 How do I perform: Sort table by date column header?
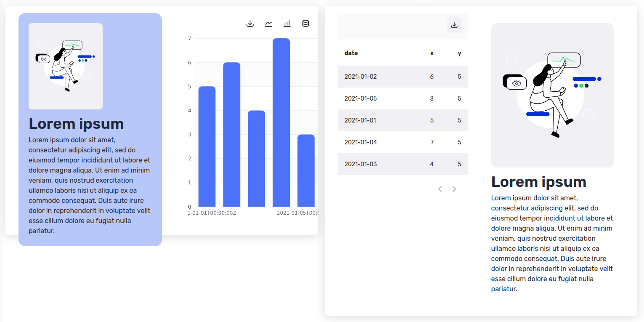(351, 53)
